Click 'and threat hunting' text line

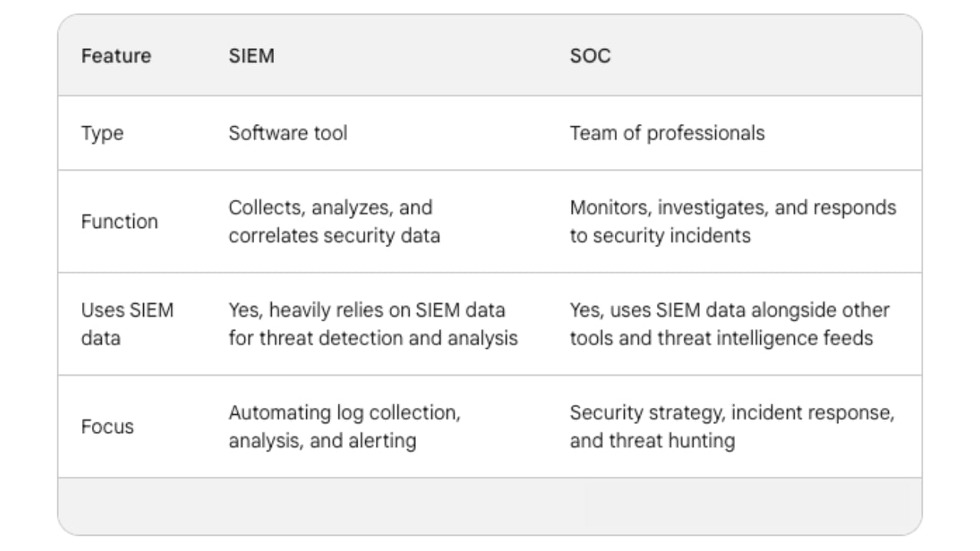pyautogui.click(x=652, y=441)
